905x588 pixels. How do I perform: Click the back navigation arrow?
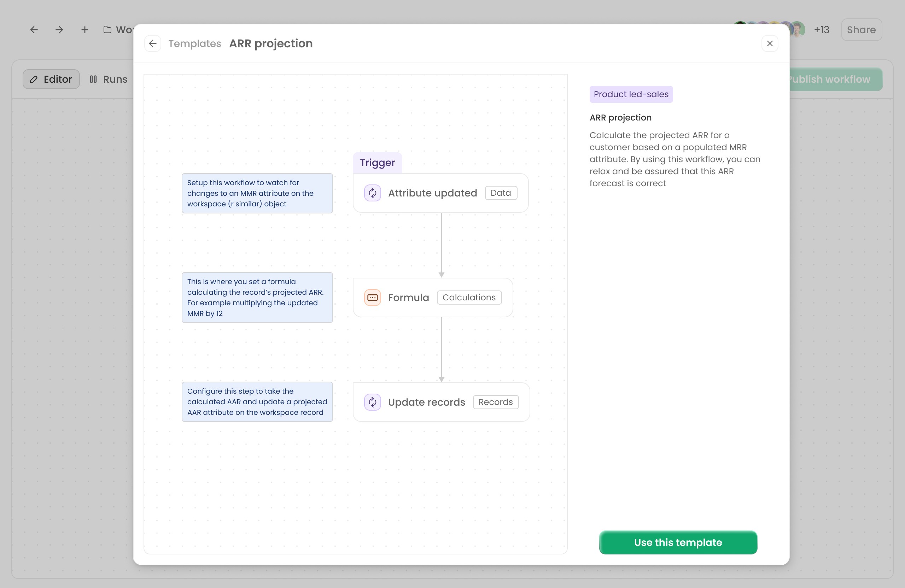click(x=34, y=29)
